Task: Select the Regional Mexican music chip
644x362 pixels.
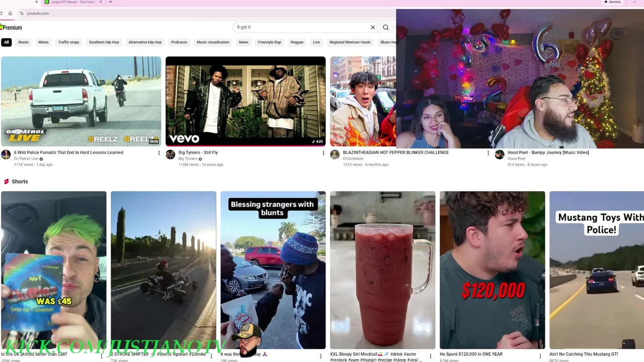Action: pos(350,42)
